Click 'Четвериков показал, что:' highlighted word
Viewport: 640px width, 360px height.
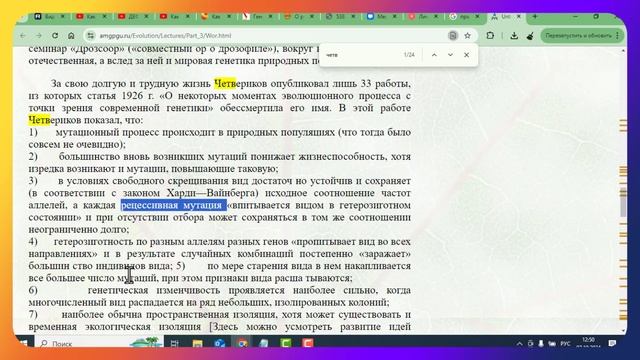tap(39, 120)
